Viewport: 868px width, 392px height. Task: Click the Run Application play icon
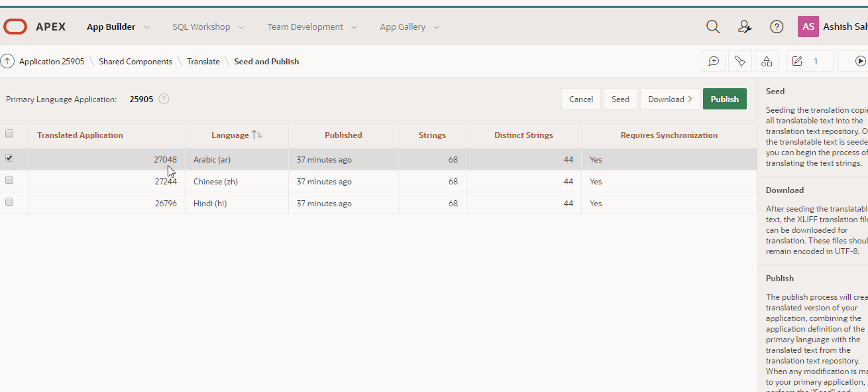pos(860,61)
